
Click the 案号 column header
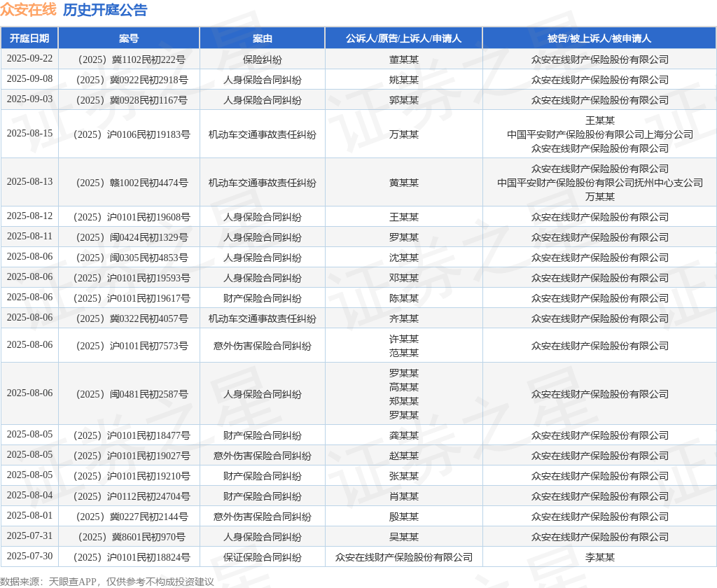tap(129, 38)
